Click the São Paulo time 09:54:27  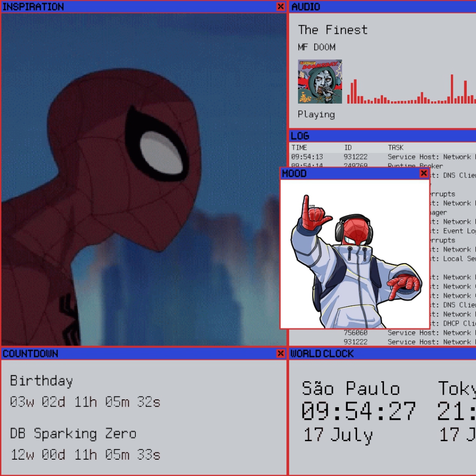358,411
